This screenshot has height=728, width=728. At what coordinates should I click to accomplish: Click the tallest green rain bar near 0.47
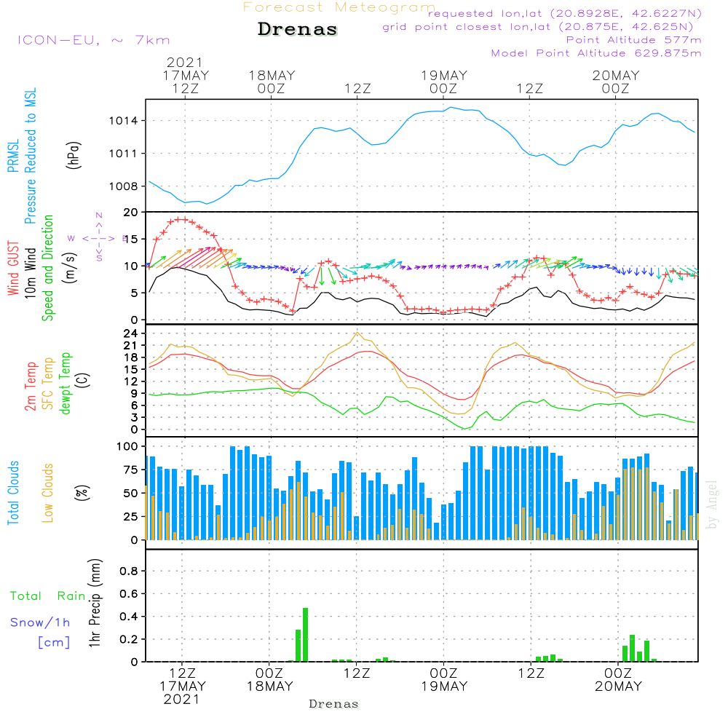pos(306,635)
